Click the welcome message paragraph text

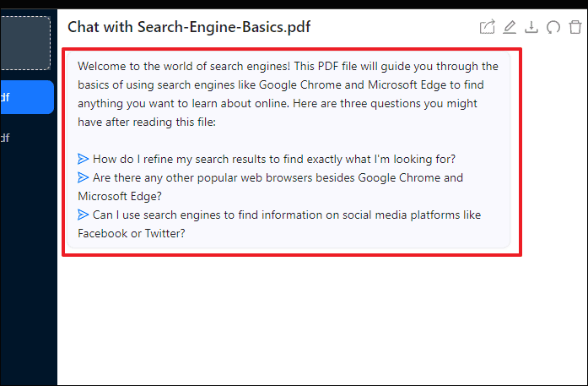pos(287,94)
